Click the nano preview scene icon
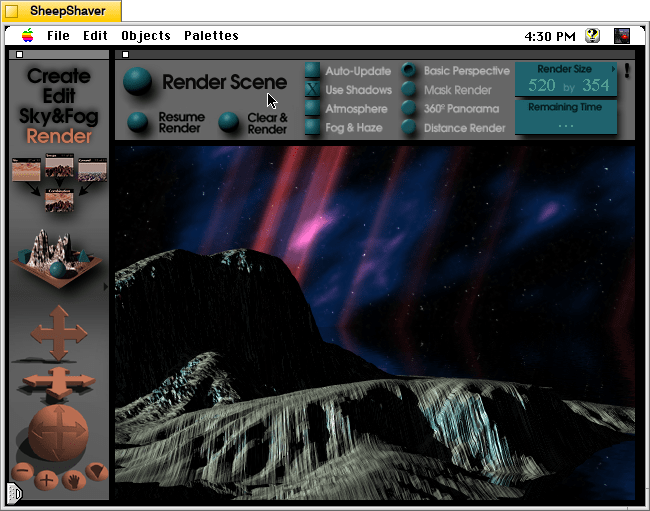Screen dimensions: 650x511 tap(57, 259)
